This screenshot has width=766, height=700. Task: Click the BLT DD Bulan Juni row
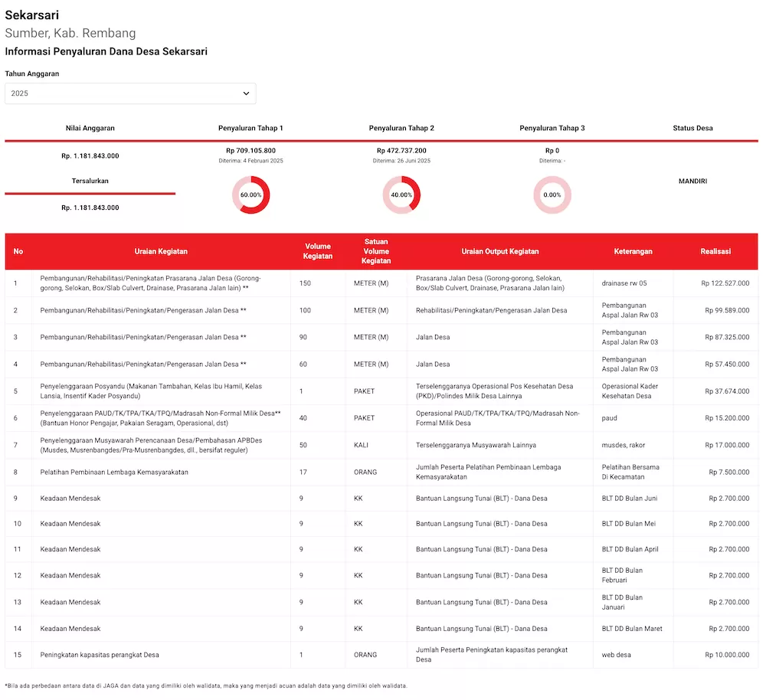(x=629, y=499)
